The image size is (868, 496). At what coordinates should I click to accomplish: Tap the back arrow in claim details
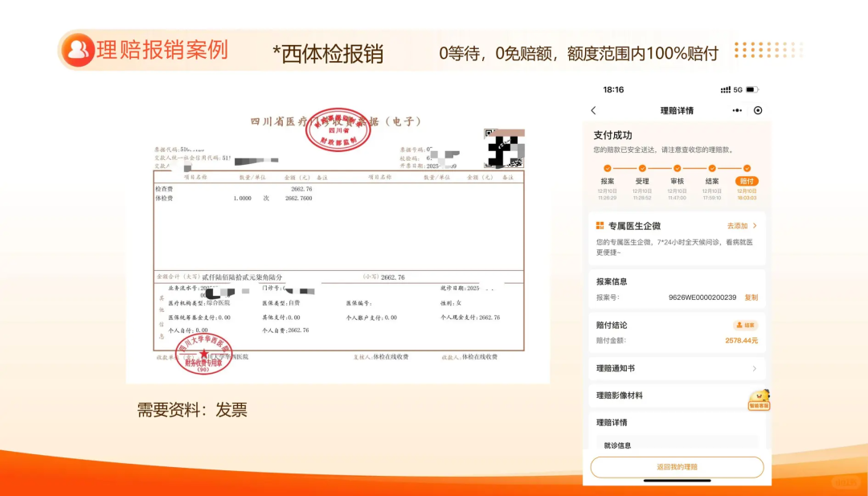point(594,110)
